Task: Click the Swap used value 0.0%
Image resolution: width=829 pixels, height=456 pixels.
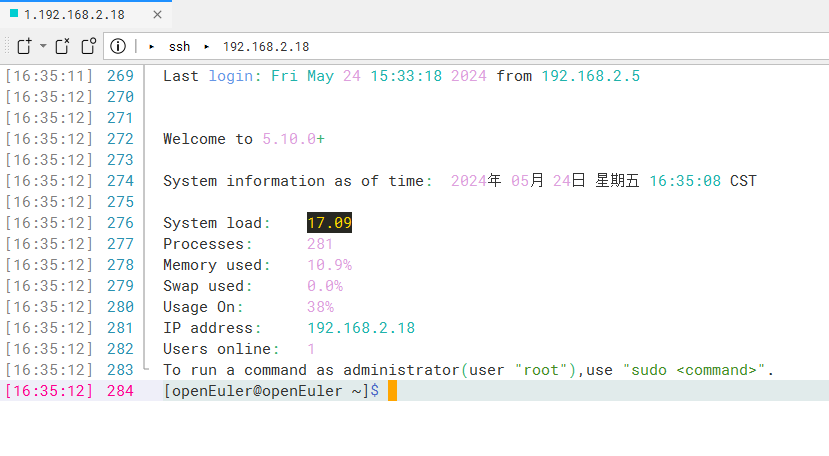Action: [x=325, y=286]
